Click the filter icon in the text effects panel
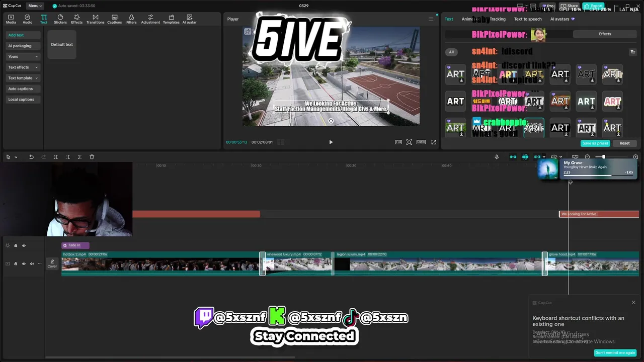 632,52
